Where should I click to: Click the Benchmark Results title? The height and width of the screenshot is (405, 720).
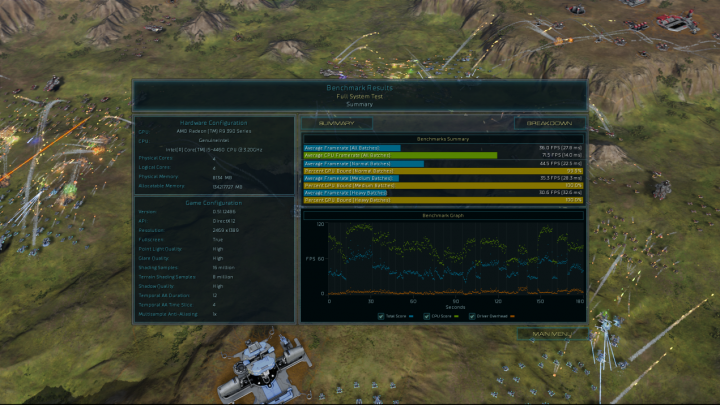pyautogui.click(x=360, y=88)
